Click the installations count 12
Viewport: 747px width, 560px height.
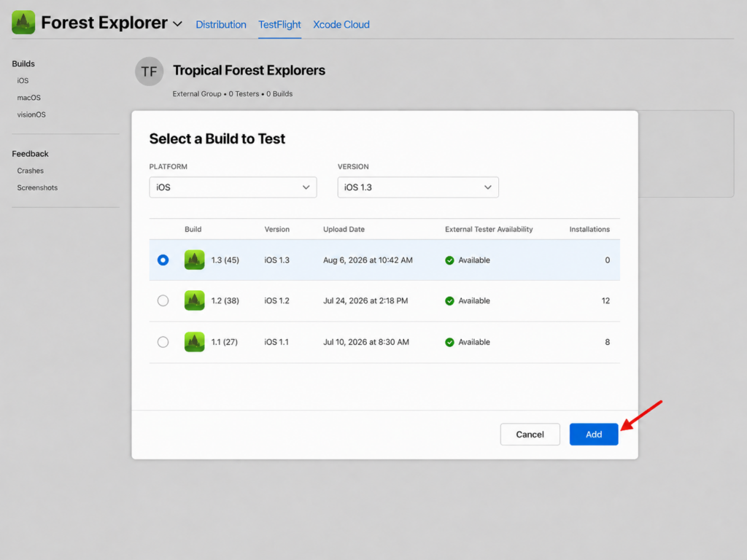(x=605, y=300)
